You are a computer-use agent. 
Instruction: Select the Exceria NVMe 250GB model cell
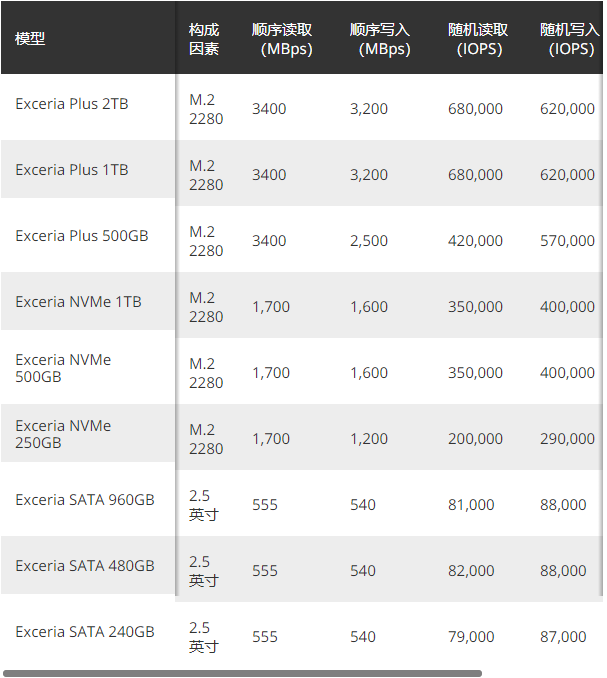pos(63,434)
